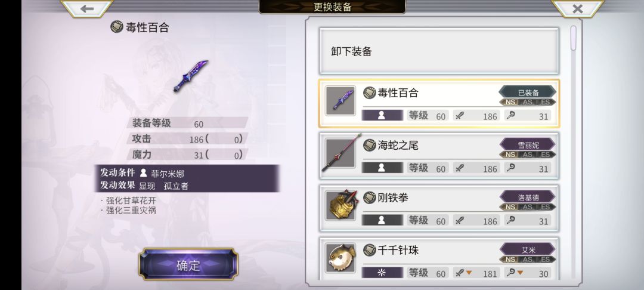Select the 卸下装备 unequip option
The width and height of the screenshot is (644, 290).
439,51
